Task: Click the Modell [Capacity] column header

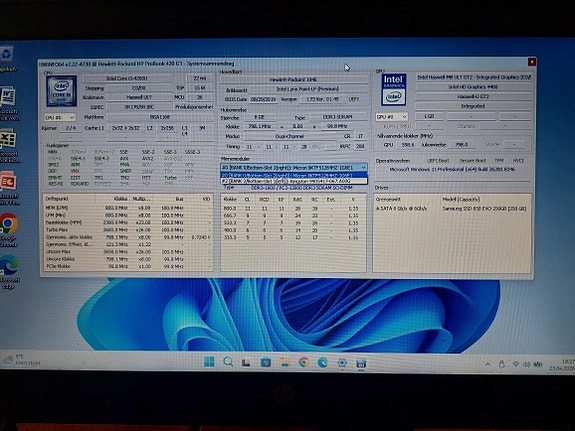Action: (x=461, y=199)
